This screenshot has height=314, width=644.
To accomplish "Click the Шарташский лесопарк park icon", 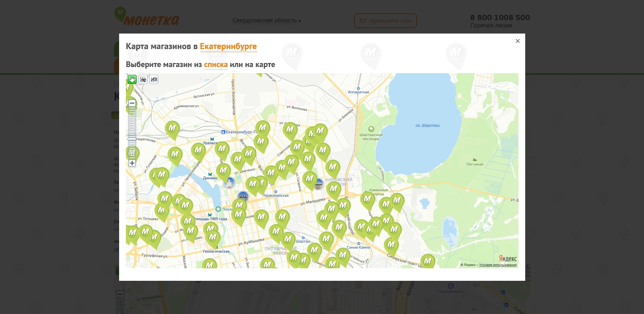I will 371,129.
